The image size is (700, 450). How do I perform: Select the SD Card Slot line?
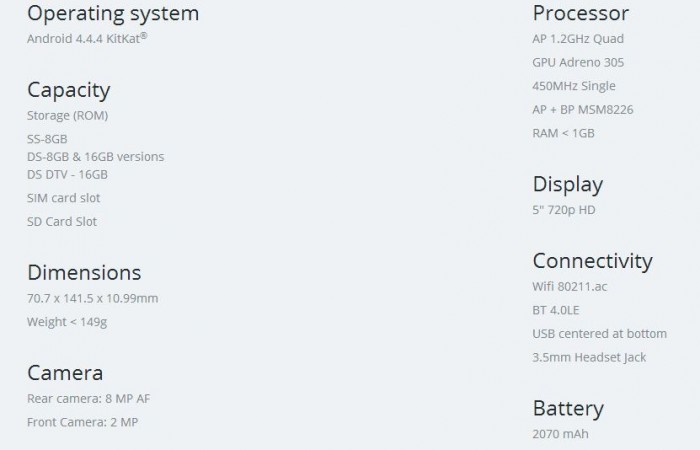[x=62, y=222]
